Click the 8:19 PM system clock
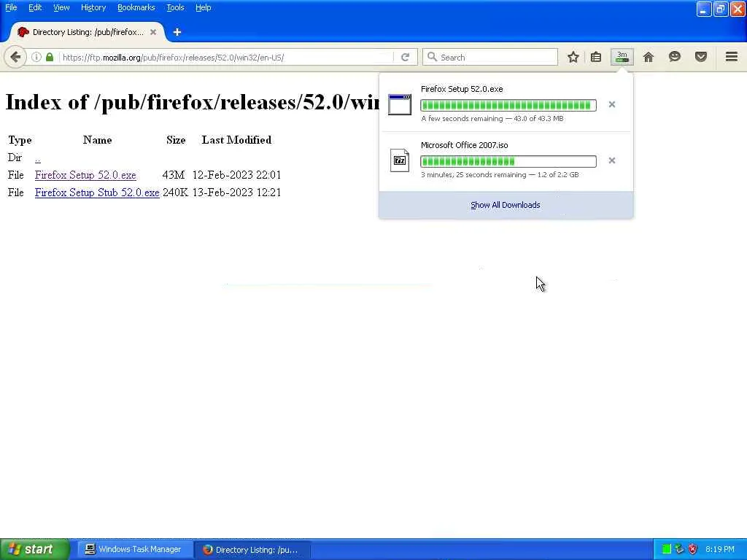 720,550
